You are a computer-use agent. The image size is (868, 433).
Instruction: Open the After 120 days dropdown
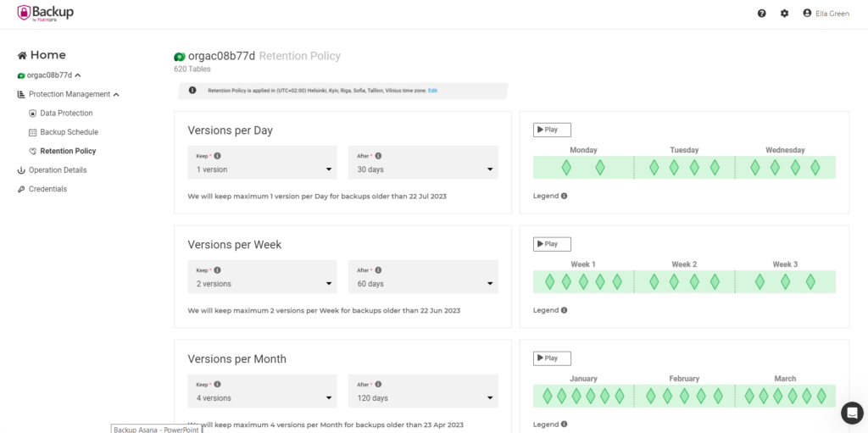pyautogui.click(x=424, y=391)
